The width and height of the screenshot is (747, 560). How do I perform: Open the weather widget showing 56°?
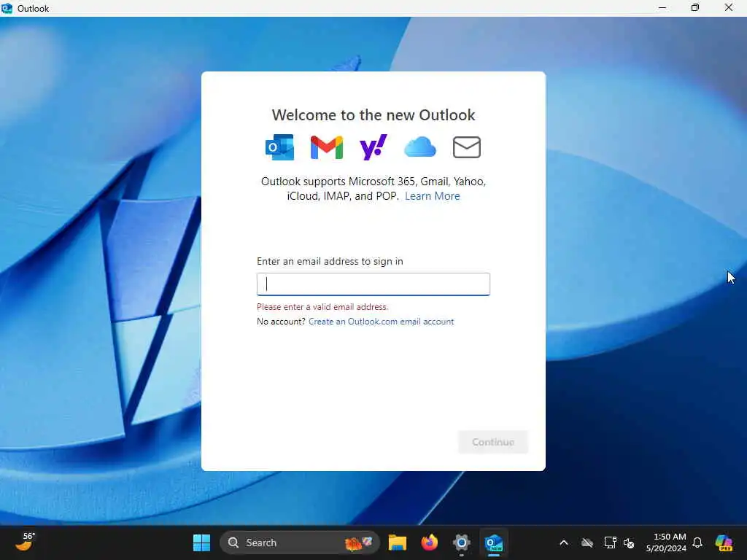(26, 542)
